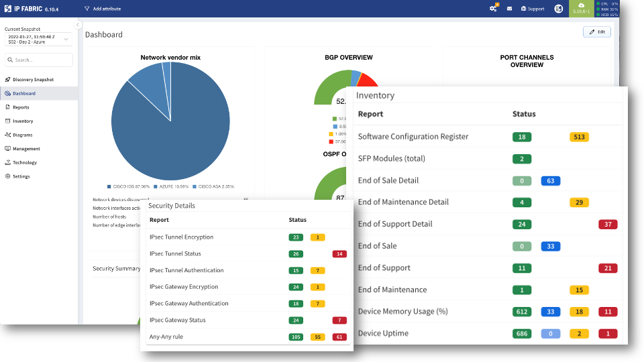Expand the Technology menu in sidebar
Image resolution: width=644 pixels, height=362 pixels.
pos(25,163)
